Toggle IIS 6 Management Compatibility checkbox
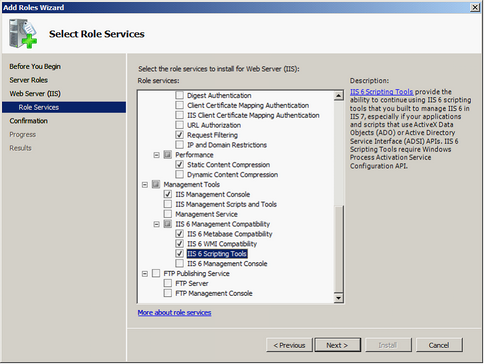 (x=168, y=224)
